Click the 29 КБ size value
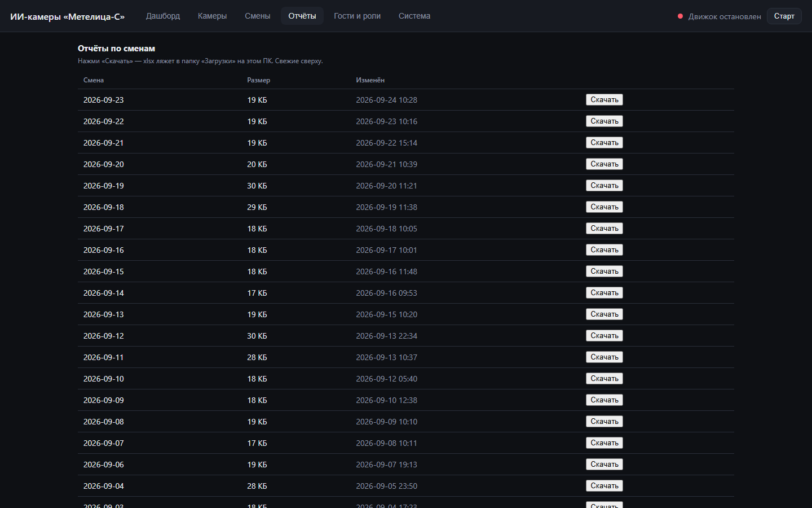This screenshot has width=812, height=508. 257,207
